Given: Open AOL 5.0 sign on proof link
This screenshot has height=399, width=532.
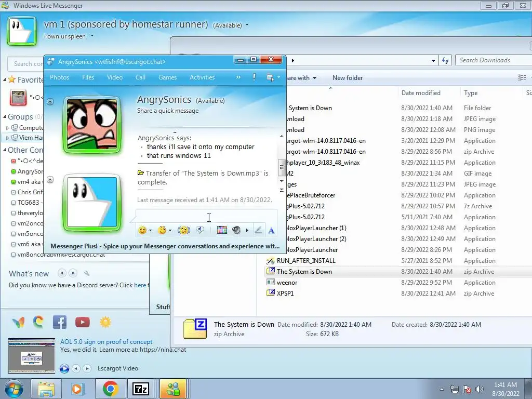Looking at the screenshot, I should [x=106, y=342].
